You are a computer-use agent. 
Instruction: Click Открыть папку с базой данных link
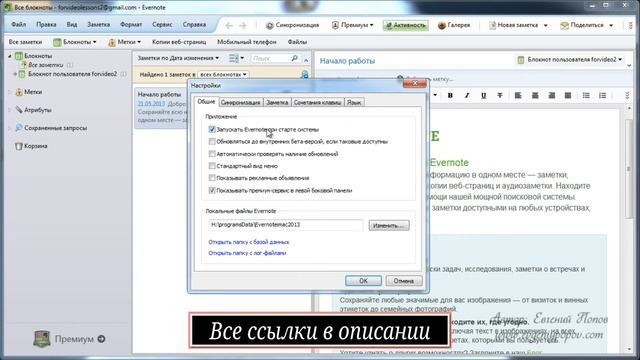pyautogui.click(x=249, y=242)
